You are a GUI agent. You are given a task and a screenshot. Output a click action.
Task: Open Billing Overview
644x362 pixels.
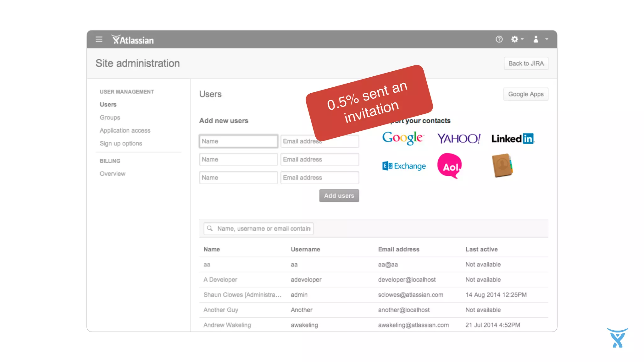(x=112, y=174)
